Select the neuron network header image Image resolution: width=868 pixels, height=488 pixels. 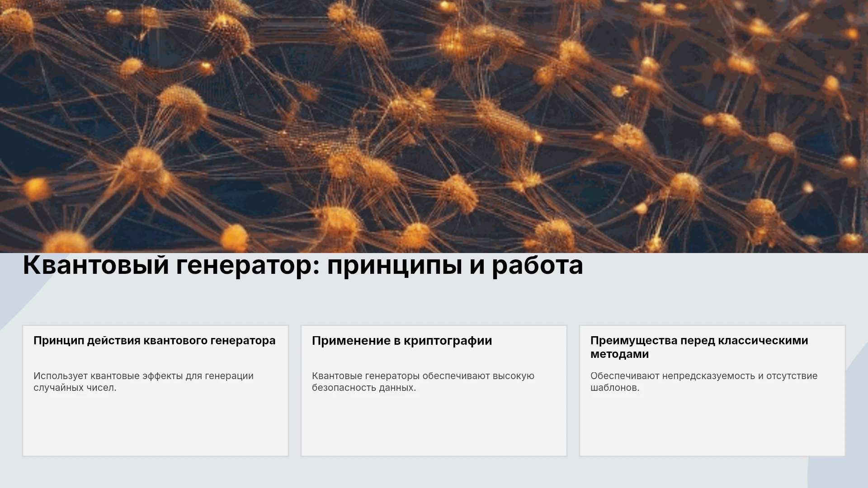pyautogui.click(x=434, y=126)
